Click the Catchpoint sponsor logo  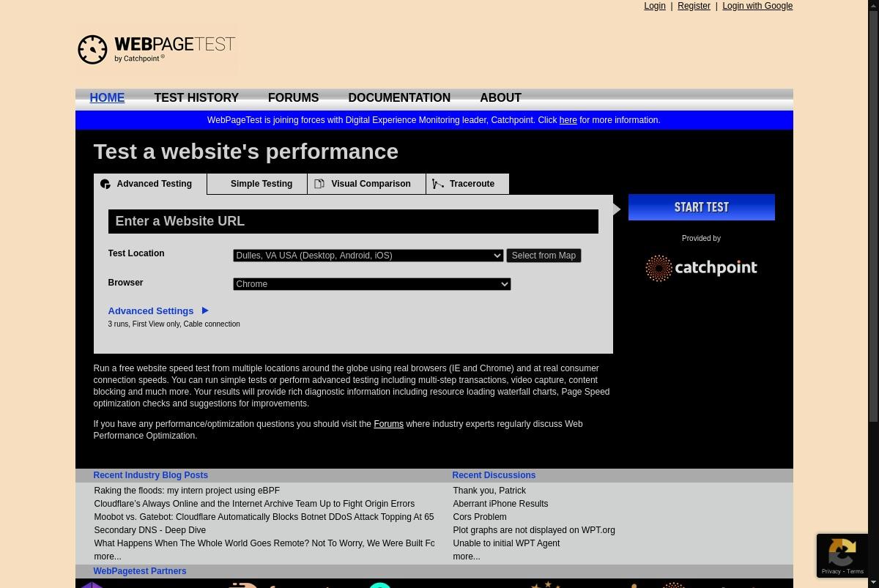701,268
